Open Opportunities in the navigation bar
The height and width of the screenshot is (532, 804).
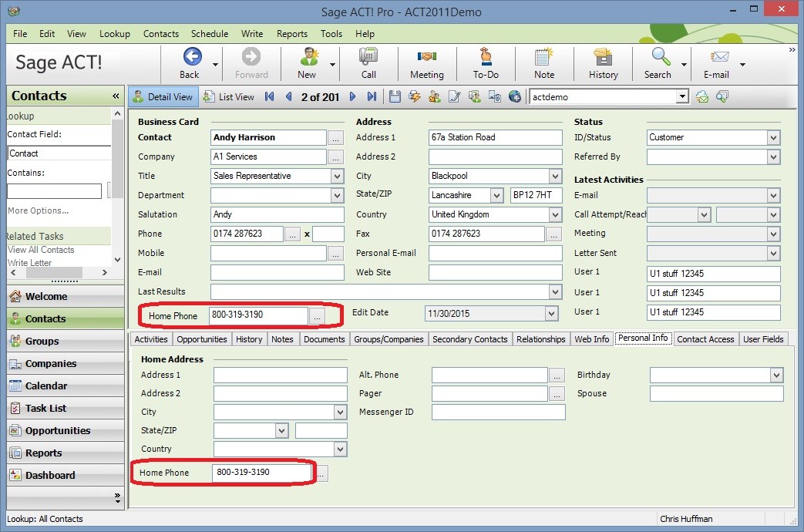[x=66, y=431]
